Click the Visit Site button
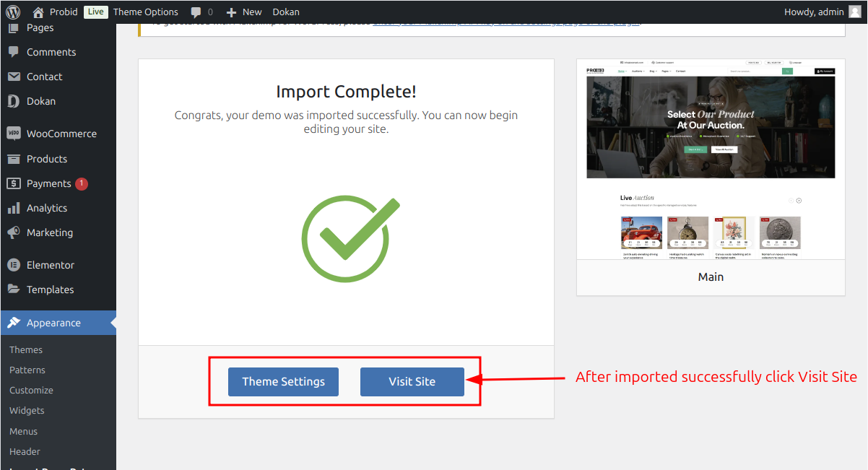This screenshot has height=470, width=868. click(412, 381)
